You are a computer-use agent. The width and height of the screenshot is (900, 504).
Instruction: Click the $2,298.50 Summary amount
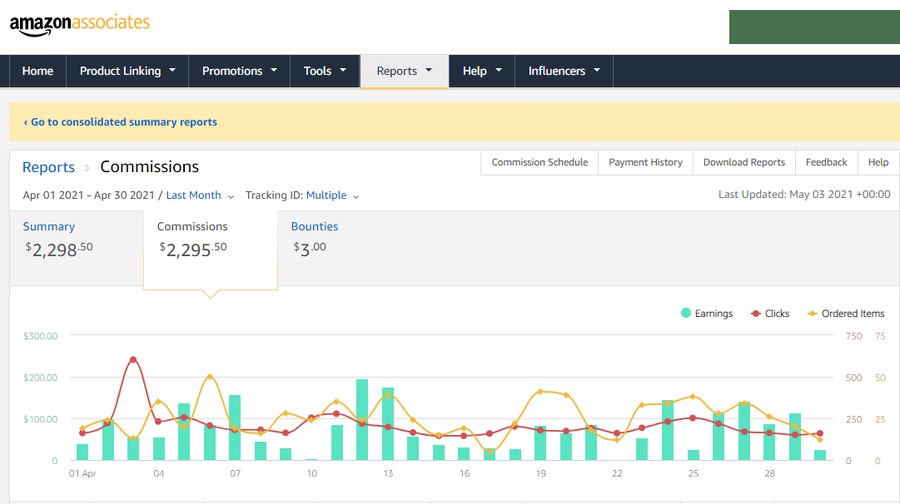[59, 249]
